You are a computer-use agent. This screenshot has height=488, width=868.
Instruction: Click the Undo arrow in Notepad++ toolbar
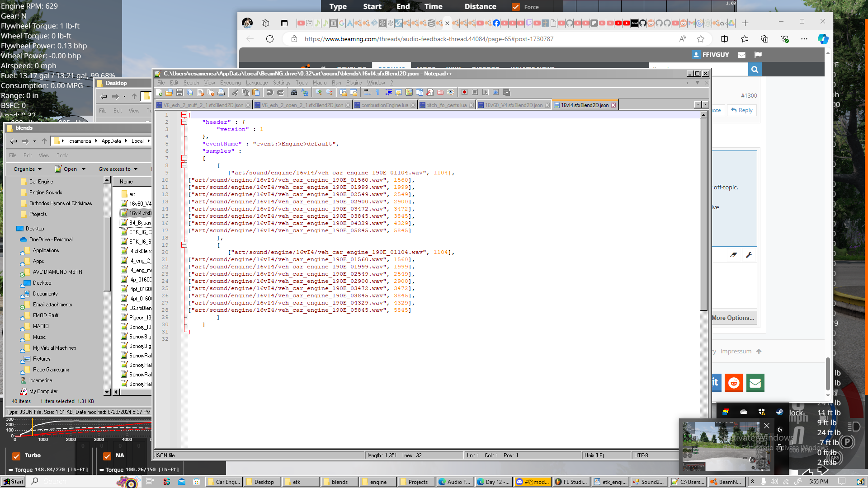tap(269, 92)
